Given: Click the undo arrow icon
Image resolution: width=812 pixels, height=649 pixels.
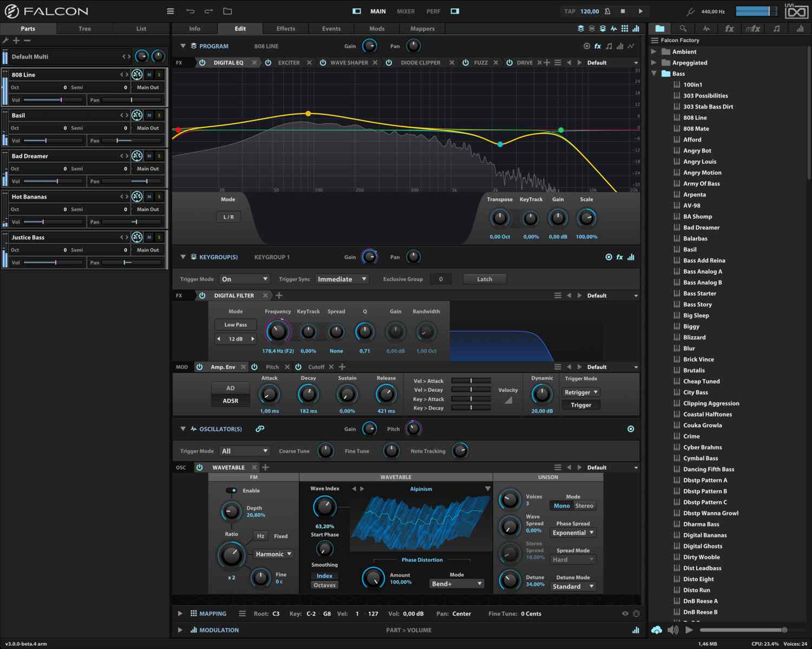Looking at the screenshot, I should 190,11.
